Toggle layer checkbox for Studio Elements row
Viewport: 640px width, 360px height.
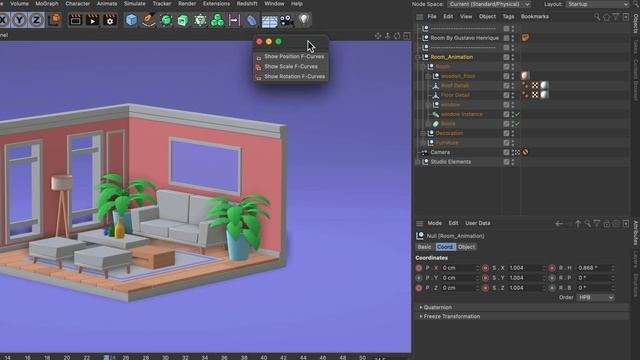pyautogui.click(x=506, y=162)
